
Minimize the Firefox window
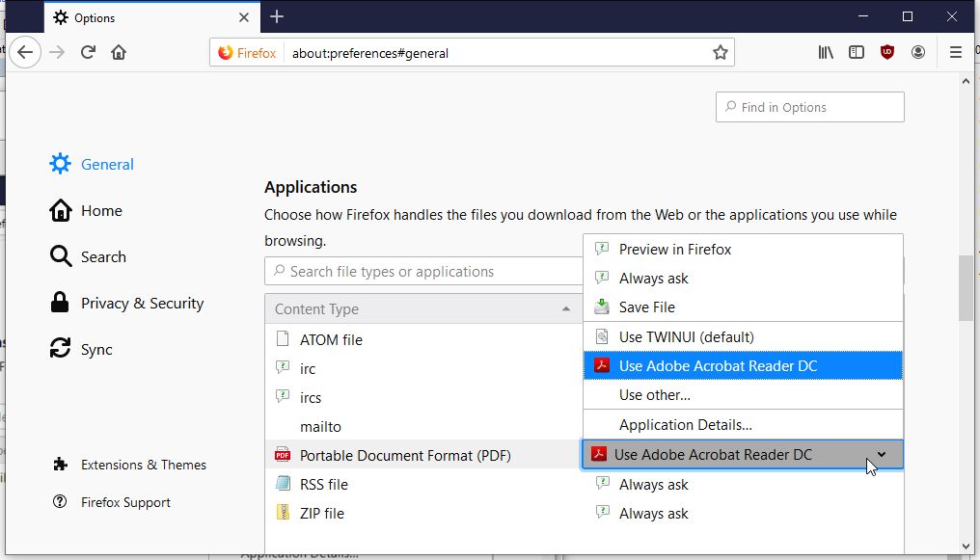(863, 16)
